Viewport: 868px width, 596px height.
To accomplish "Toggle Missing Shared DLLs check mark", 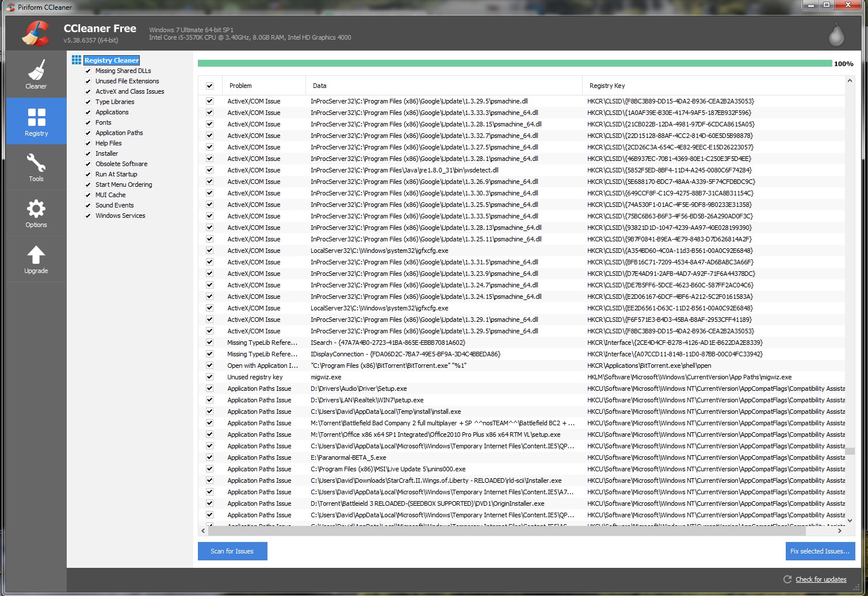I will click(88, 71).
